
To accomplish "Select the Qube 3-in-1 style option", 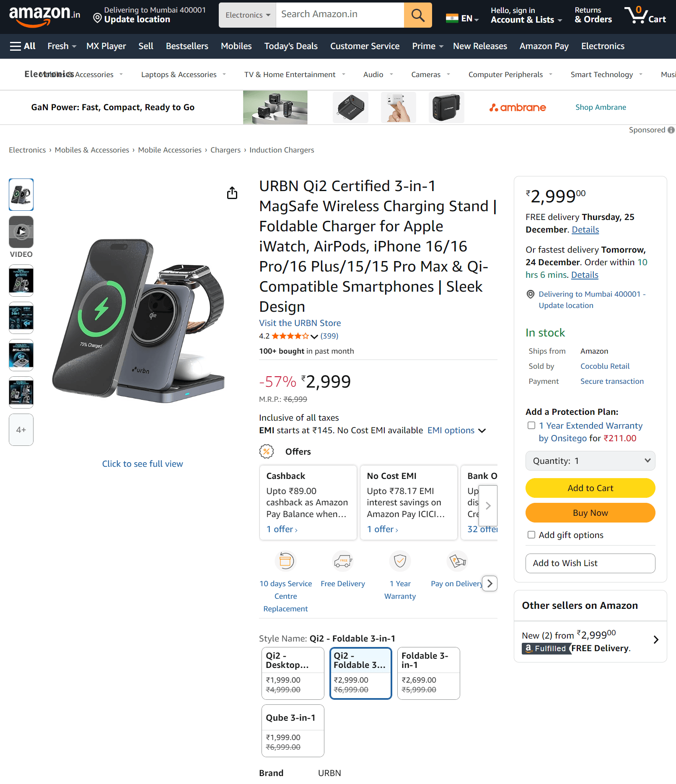I will coord(293,731).
